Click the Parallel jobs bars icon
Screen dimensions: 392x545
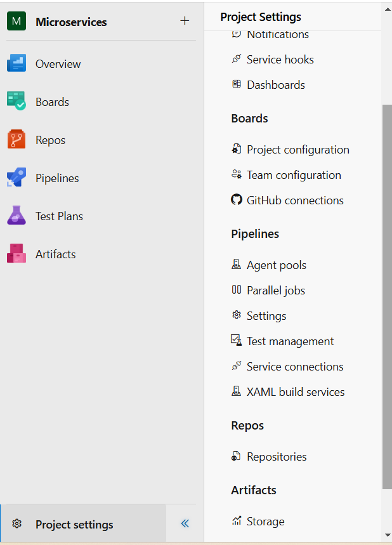(237, 289)
